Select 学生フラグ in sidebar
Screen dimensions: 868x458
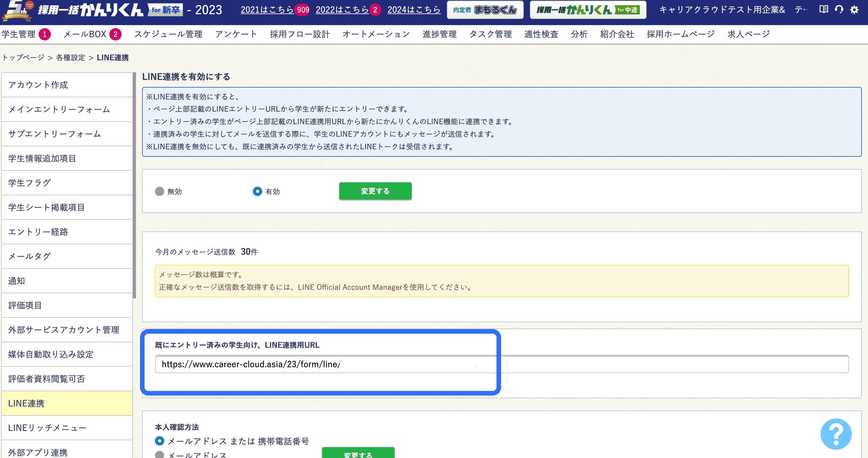(67, 183)
